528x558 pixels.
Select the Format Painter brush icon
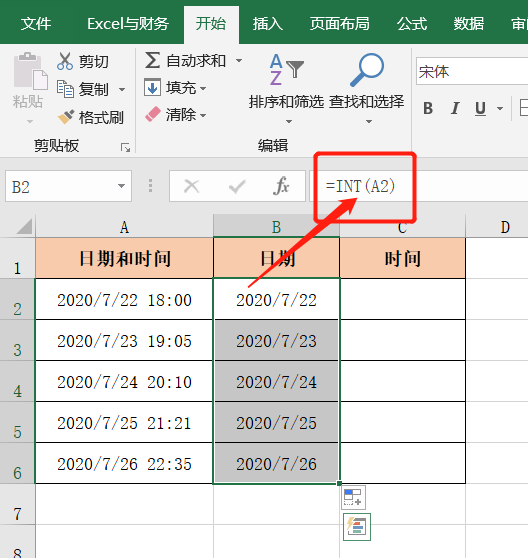click(66, 117)
